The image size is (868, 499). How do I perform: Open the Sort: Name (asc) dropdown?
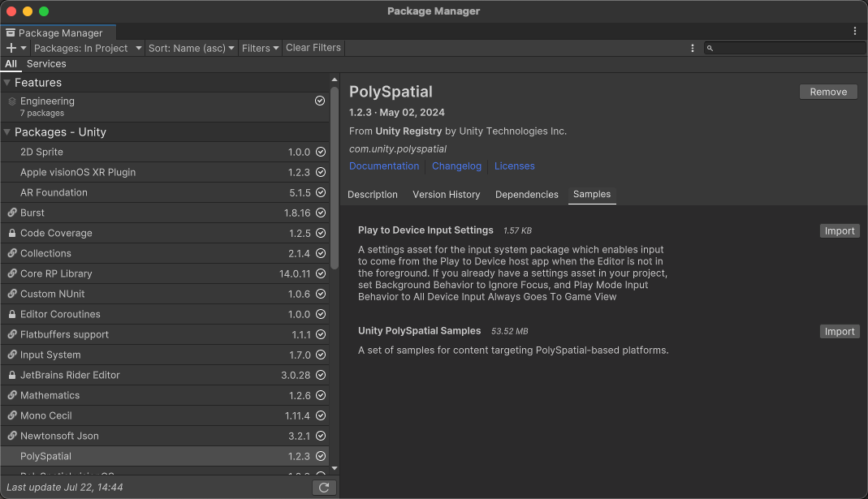pos(191,48)
